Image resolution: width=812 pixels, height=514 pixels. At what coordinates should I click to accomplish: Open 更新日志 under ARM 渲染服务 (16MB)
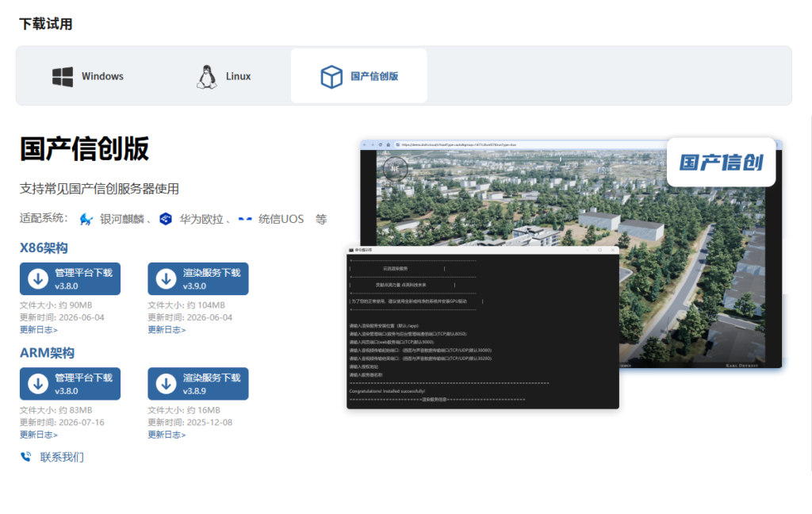(x=167, y=435)
